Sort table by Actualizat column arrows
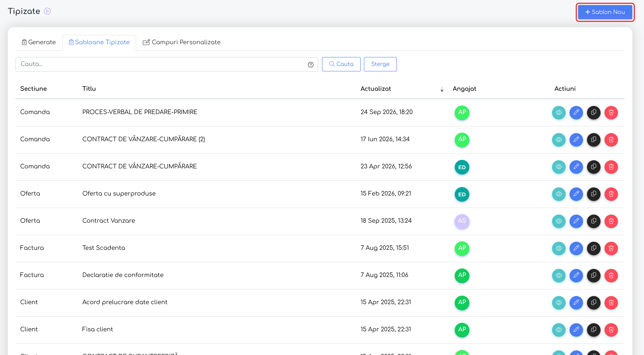Image resolution: width=644 pixels, height=355 pixels. [x=442, y=89]
